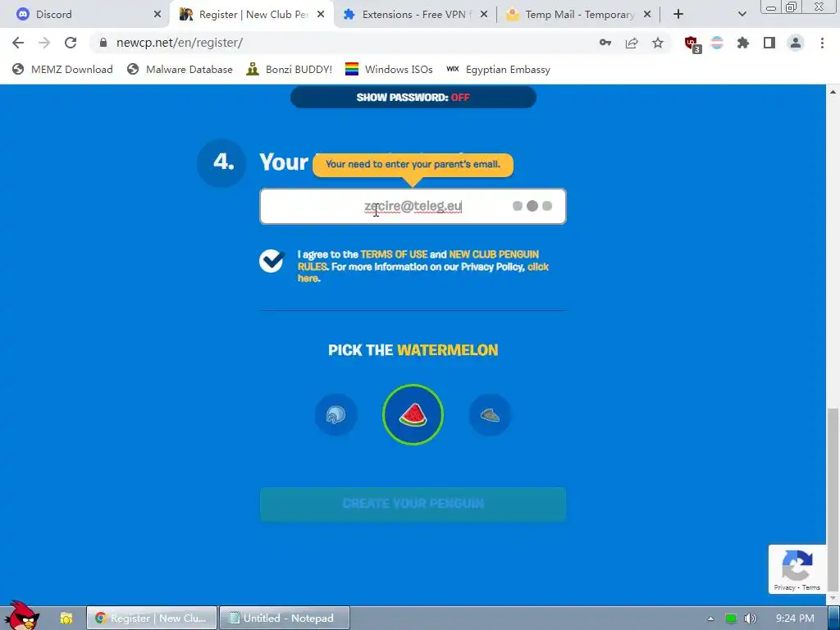
Task: Pick the right gray captcha icon
Action: point(491,414)
